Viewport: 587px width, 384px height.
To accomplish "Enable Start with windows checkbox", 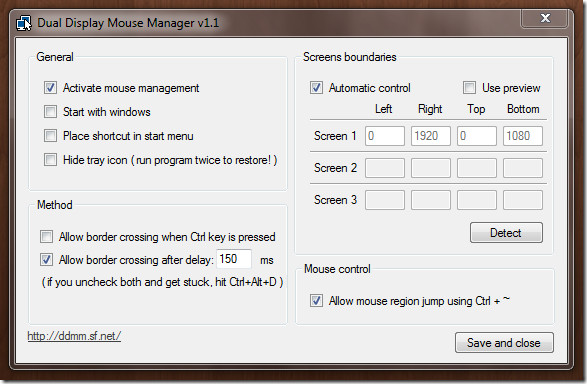I will pos(50,112).
